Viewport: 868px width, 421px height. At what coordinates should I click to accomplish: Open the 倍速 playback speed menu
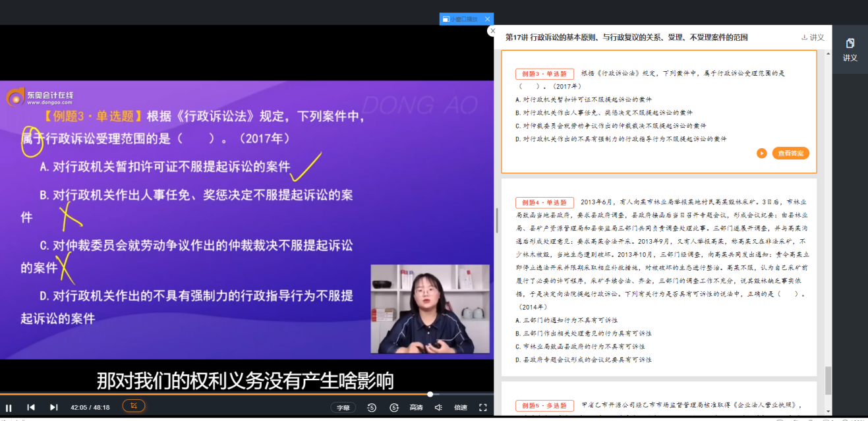pyautogui.click(x=461, y=408)
